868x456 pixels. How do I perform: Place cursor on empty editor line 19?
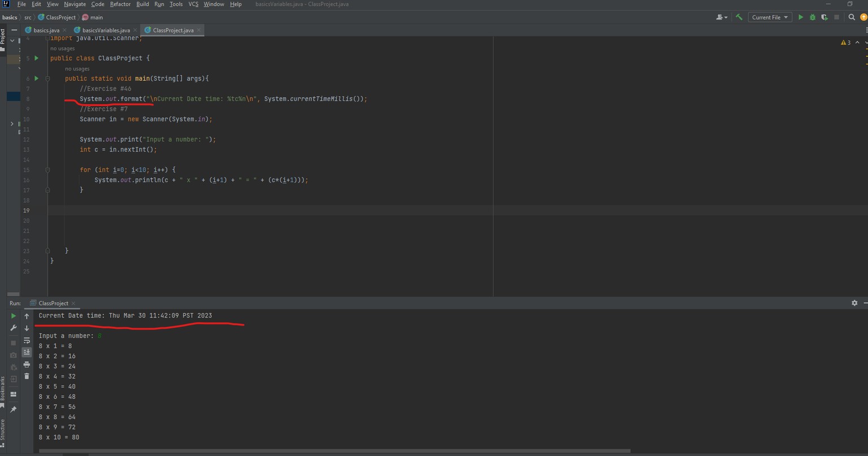coord(458,210)
